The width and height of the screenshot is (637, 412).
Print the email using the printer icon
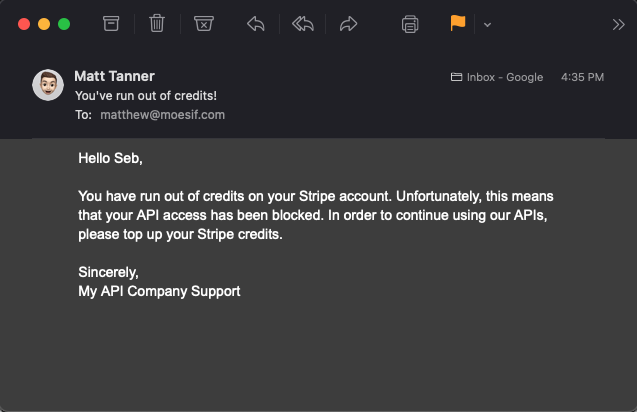click(x=410, y=24)
